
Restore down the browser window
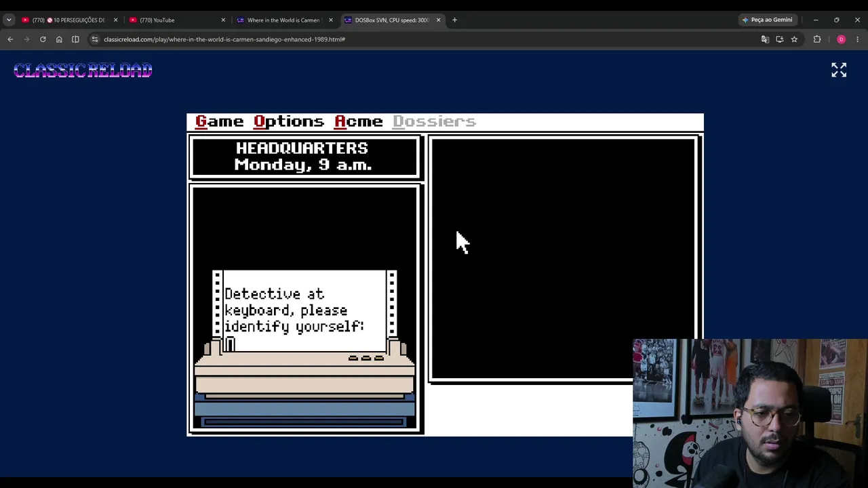(x=837, y=20)
